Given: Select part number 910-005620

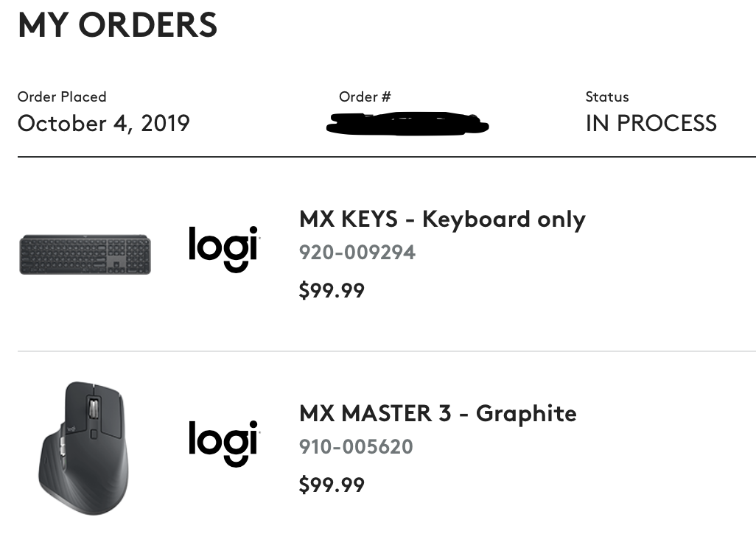Looking at the screenshot, I should [356, 447].
